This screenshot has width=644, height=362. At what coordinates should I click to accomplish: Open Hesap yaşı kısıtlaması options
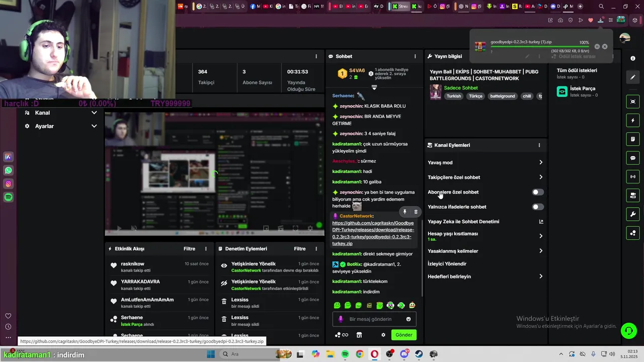[x=485, y=236]
